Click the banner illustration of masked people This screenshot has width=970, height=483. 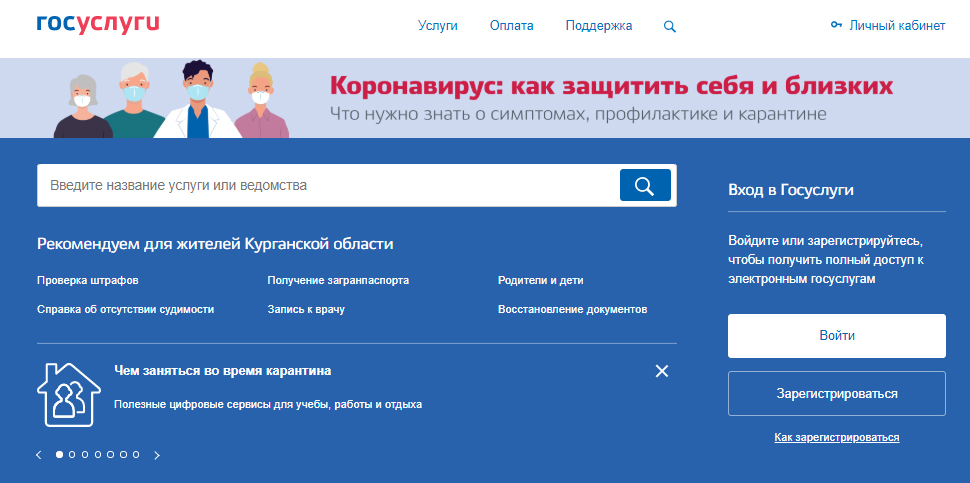coord(171,99)
